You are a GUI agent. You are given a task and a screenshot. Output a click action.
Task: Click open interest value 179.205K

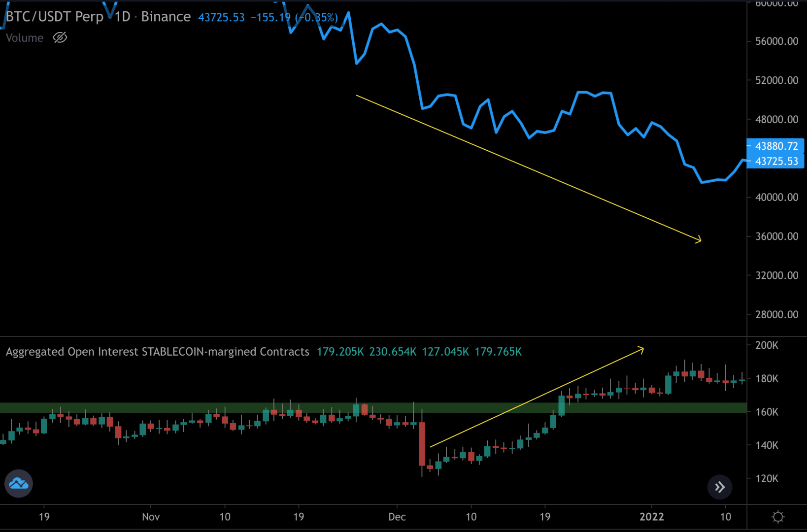pos(340,352)
